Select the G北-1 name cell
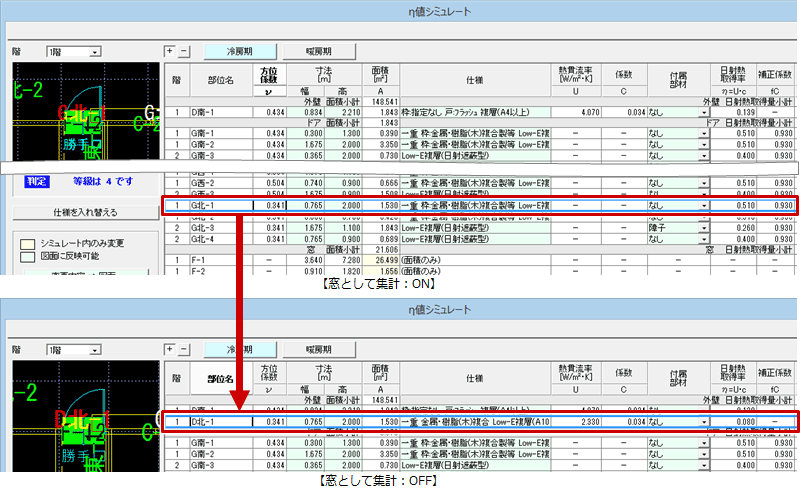 click(221, 205)
